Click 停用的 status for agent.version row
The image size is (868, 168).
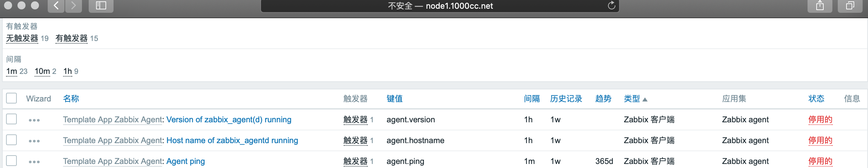tap(820, 120)
